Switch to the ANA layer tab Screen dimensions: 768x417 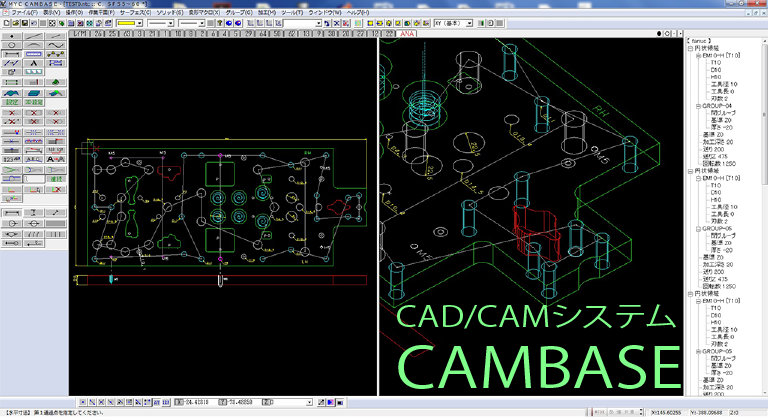pyautogui.click(x=407, y=34)
